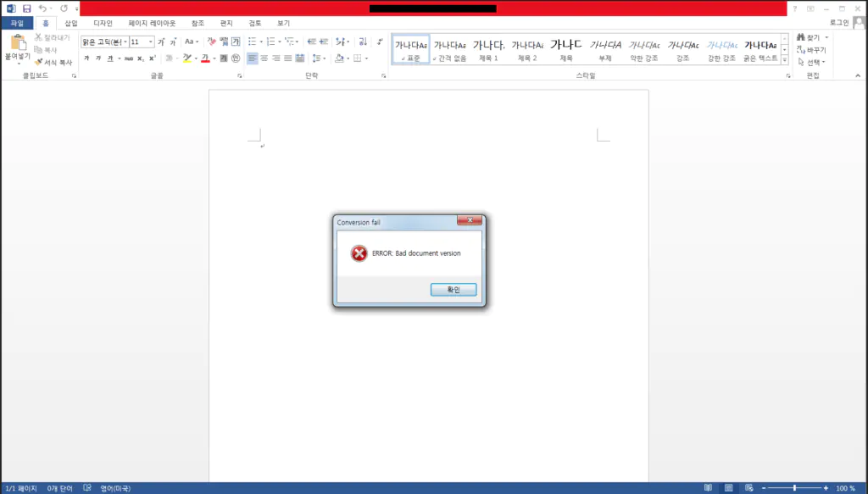
Task: Click the Save icon in the quick access toolbar
Action: pyautogui.click(x=26, y=8)
